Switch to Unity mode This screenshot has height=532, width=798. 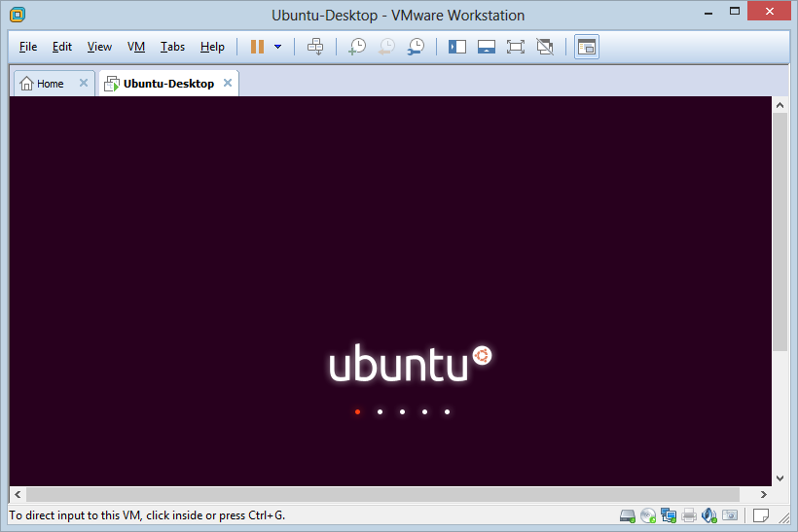[x=545, y=47]
